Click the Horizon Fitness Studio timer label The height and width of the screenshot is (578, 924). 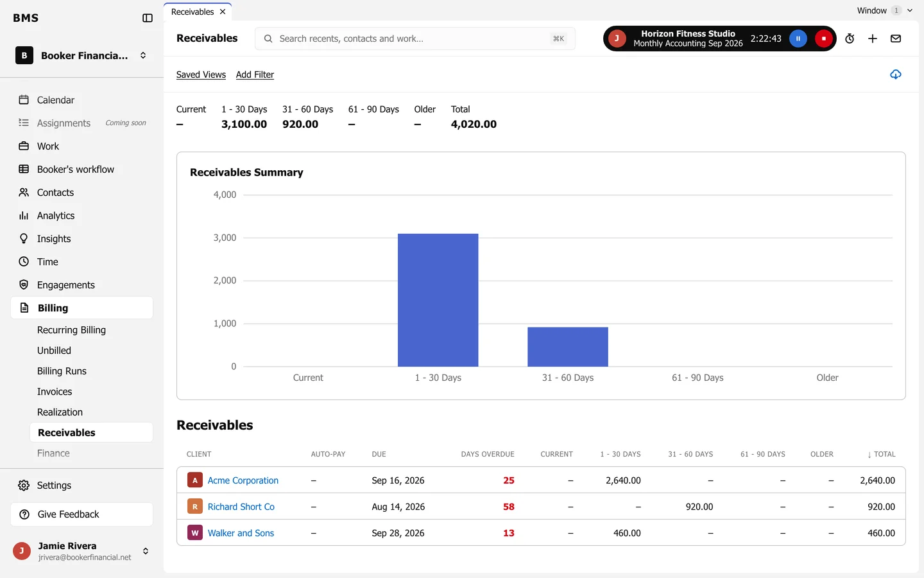tap(688, 39)
